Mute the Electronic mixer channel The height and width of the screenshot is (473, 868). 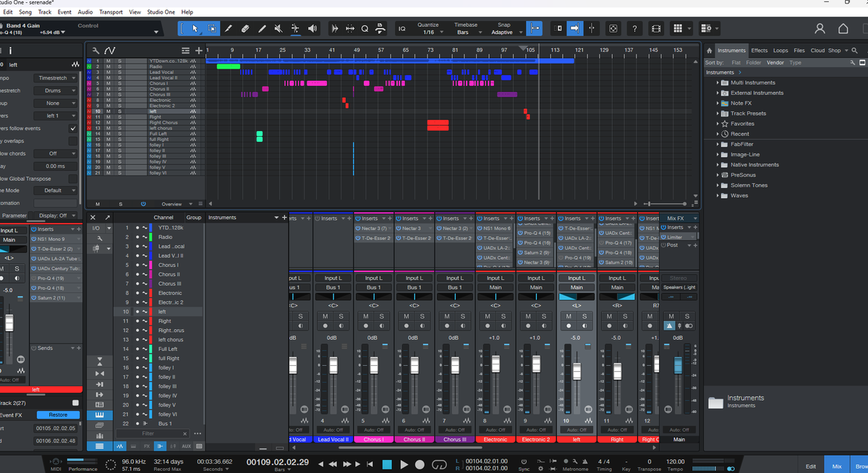point(488,316)
